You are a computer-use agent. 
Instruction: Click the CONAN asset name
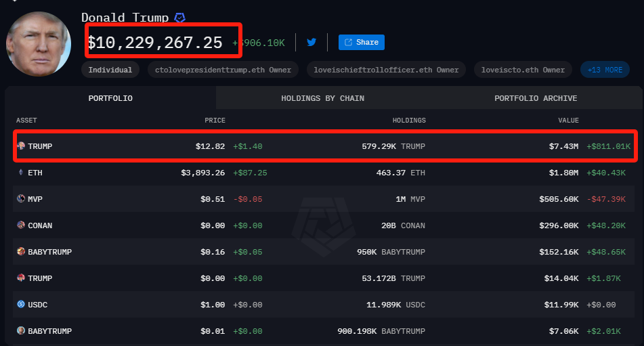40,225
